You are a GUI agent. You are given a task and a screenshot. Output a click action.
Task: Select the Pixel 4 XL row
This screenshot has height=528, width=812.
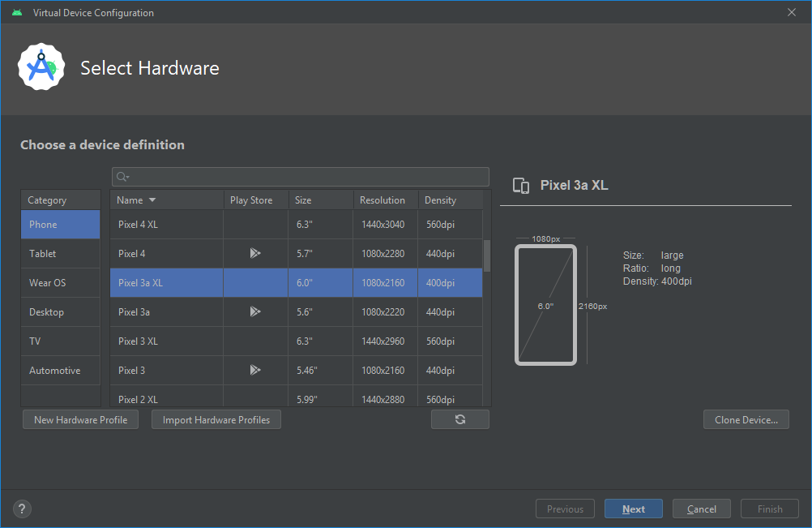tap(297, 225)
